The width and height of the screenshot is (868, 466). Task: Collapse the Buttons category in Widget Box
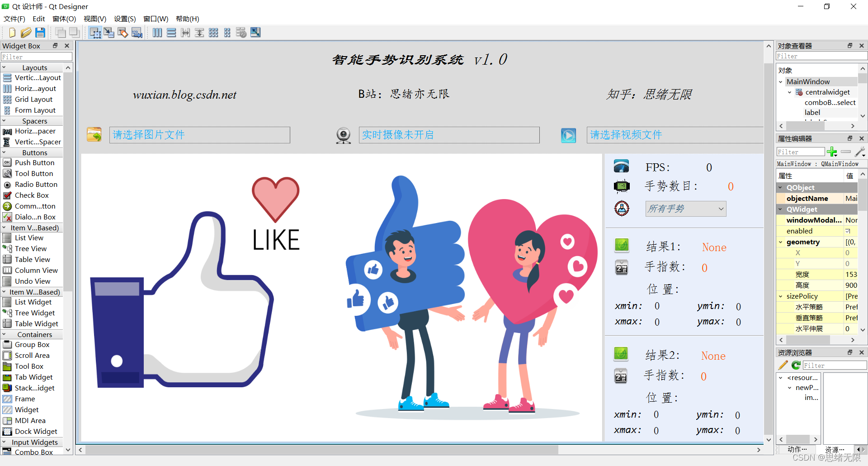click(x=4, y=152)
